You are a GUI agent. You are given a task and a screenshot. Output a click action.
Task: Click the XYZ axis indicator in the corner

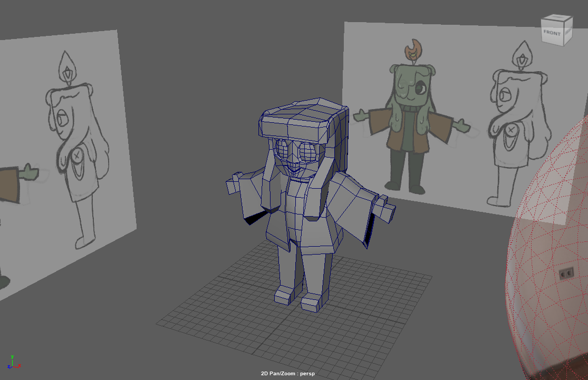coord(11,362)
